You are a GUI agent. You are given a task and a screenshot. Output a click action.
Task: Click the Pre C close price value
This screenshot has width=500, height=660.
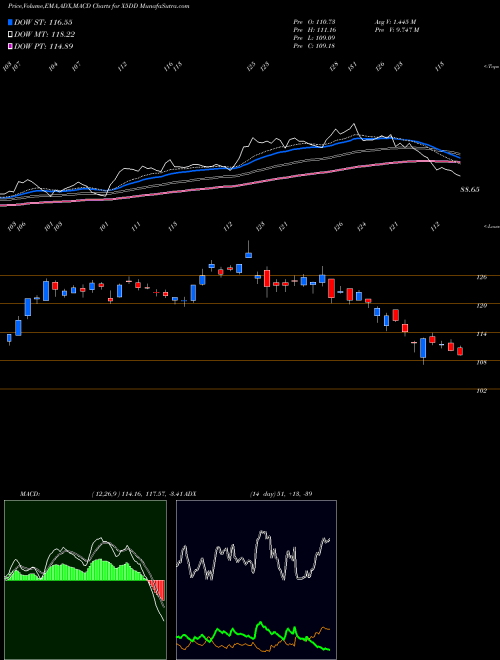tap(326, 46)
